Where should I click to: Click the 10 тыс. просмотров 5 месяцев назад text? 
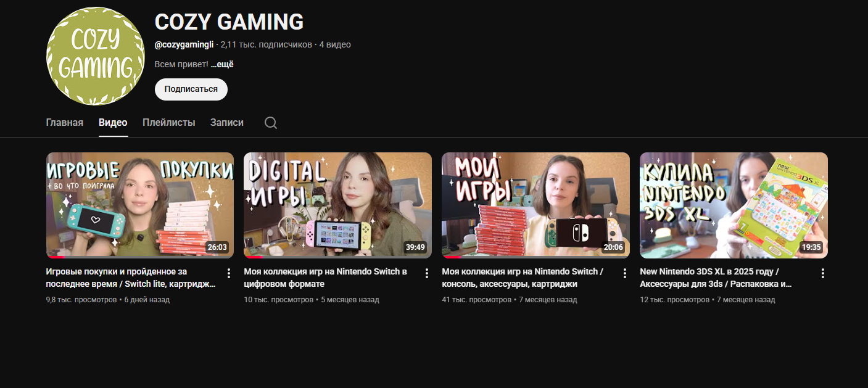tap(312, 300)
